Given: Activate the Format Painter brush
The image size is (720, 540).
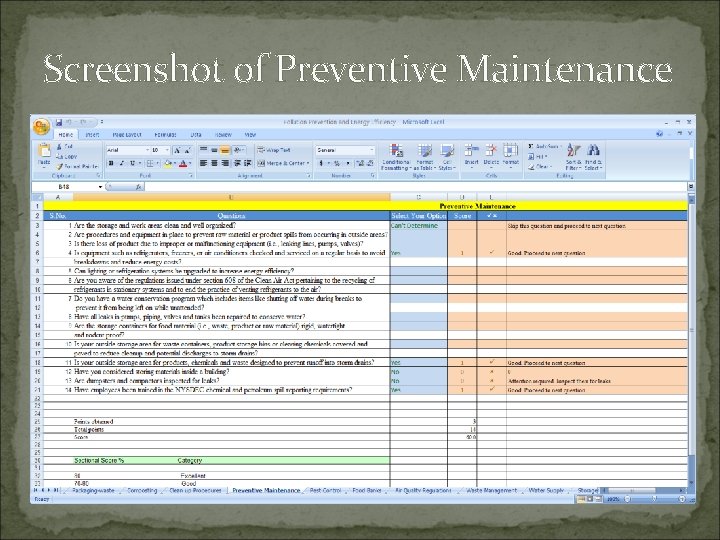Looking at the screenshot, I should [77, 166].
